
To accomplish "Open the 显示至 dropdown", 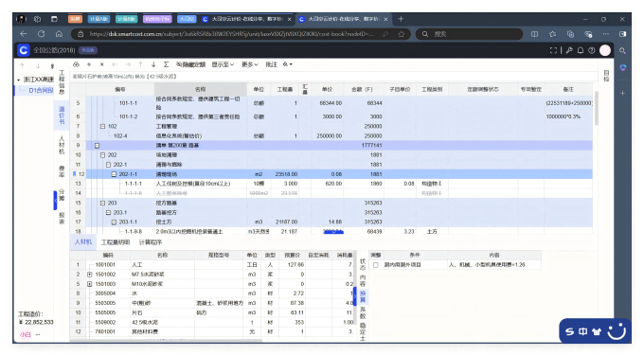I will (x=223, y=64).
